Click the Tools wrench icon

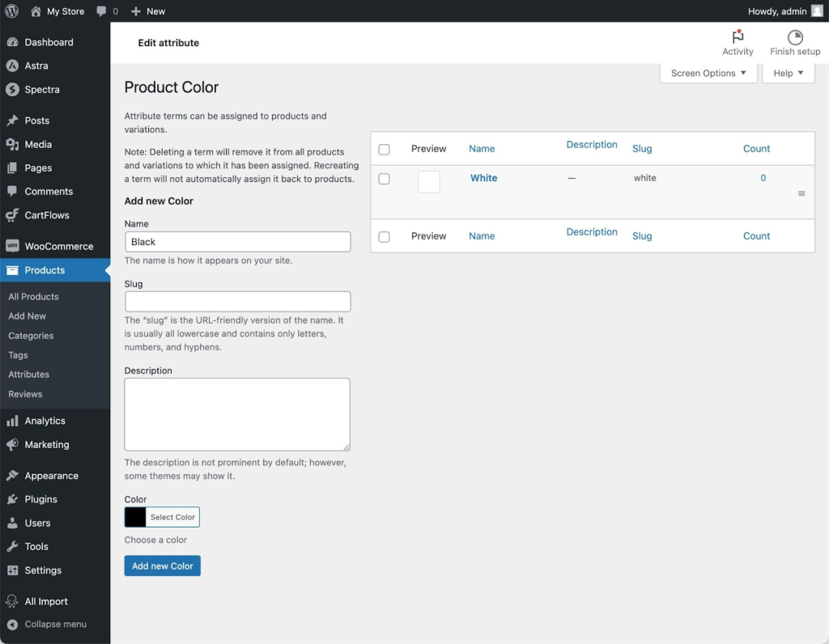pyautogui.click(x=12, y=547)
